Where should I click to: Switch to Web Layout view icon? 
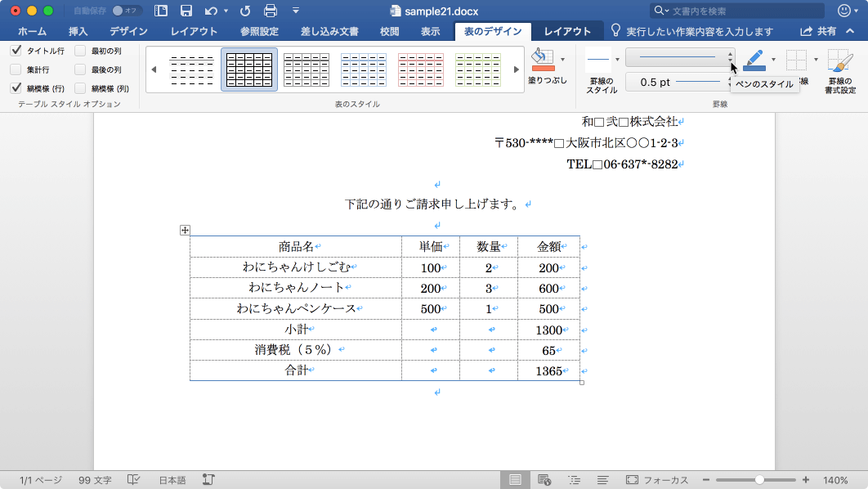[544, 480]
